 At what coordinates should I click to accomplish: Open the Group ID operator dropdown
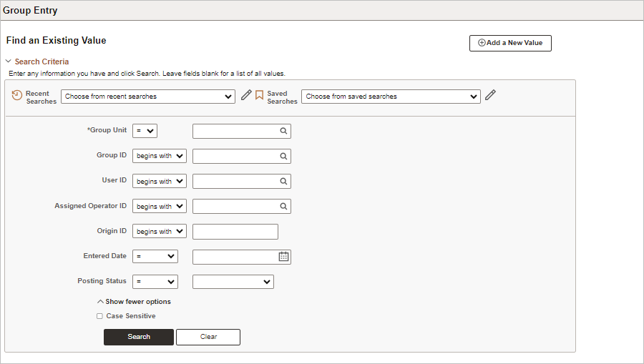(160, 156)
